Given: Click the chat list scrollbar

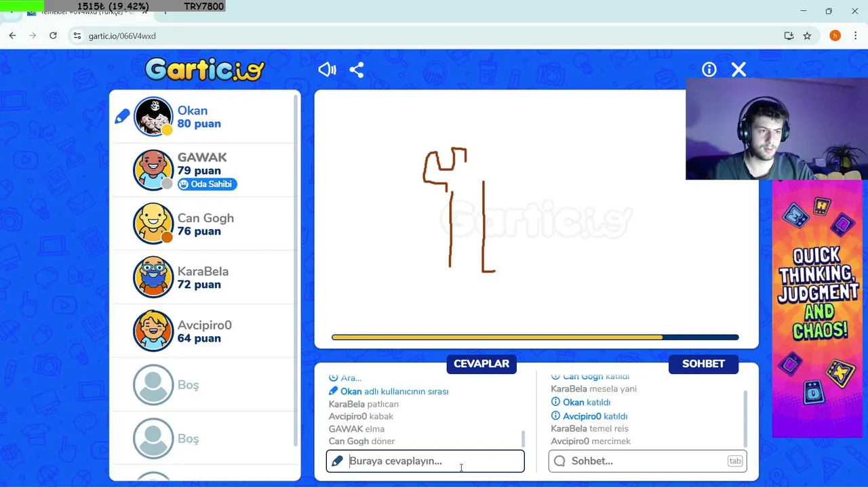Looking at the screenshot, I should pos(745,418).
